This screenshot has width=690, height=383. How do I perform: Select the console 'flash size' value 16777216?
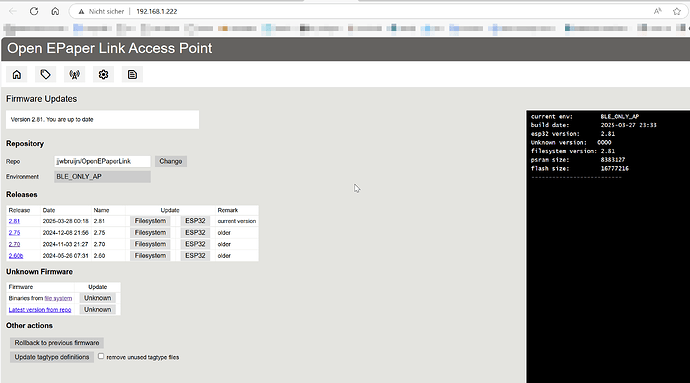tap(615, 169)
